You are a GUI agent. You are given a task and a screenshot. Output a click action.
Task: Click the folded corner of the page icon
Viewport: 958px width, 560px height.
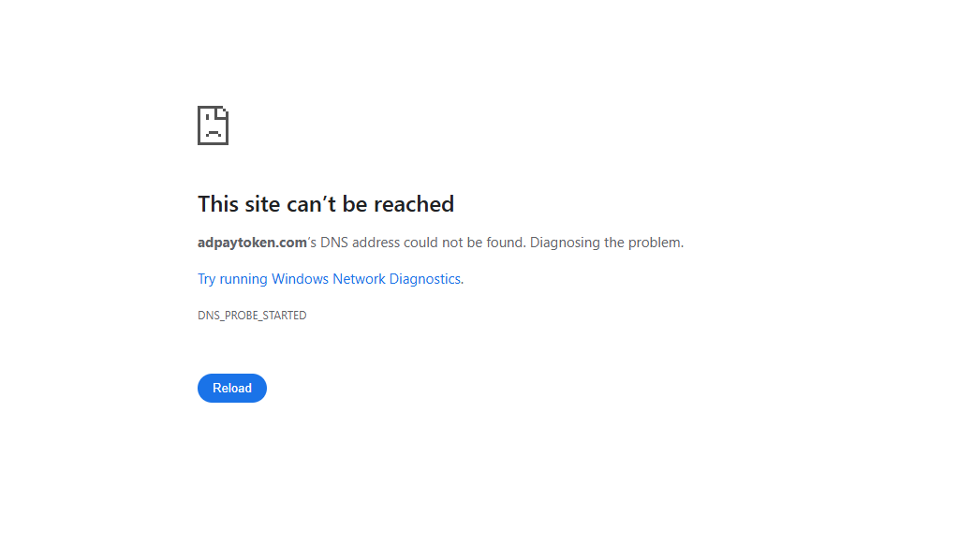click(222, 113)
